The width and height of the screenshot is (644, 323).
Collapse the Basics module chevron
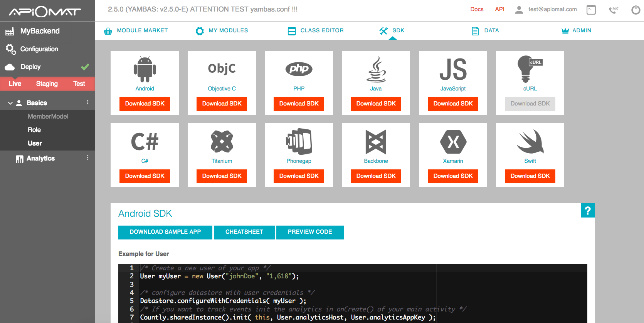(10, 103)
